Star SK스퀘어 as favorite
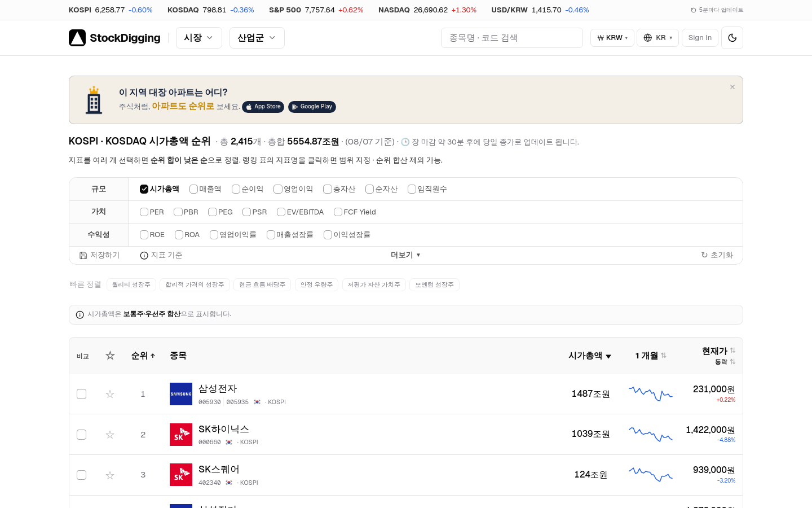The width and height of the screenshot is (812, 508). [110, 475]
